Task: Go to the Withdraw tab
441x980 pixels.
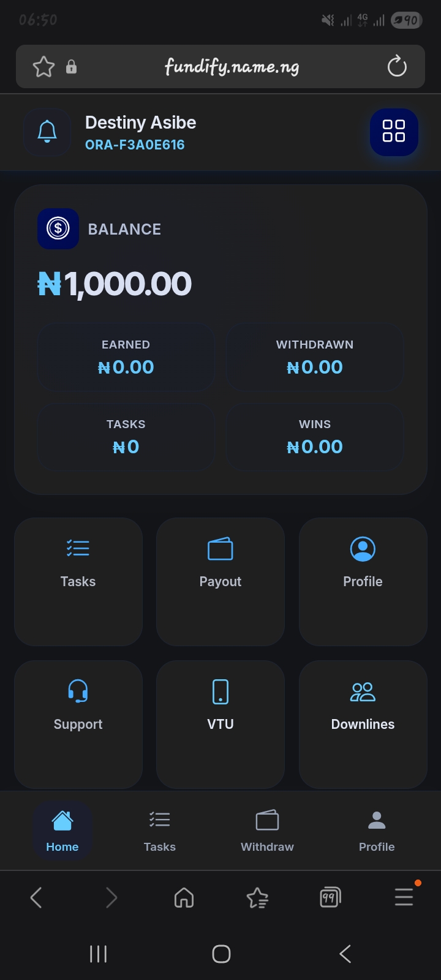Action: click(267, 831)
